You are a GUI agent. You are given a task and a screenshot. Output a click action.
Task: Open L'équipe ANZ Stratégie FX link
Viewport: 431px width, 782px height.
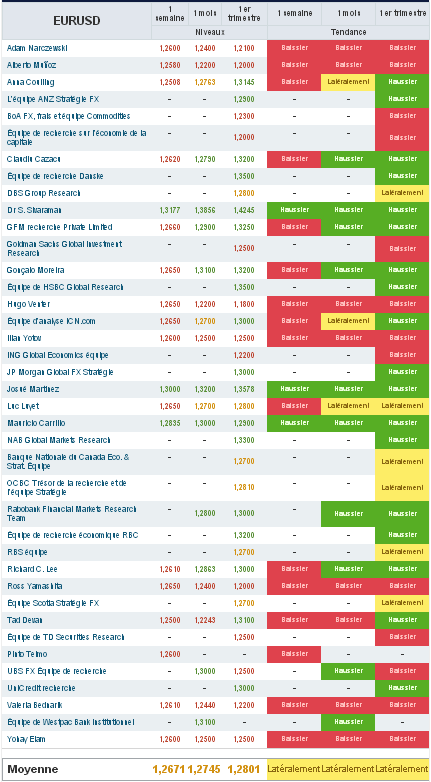tap(53, 99)
